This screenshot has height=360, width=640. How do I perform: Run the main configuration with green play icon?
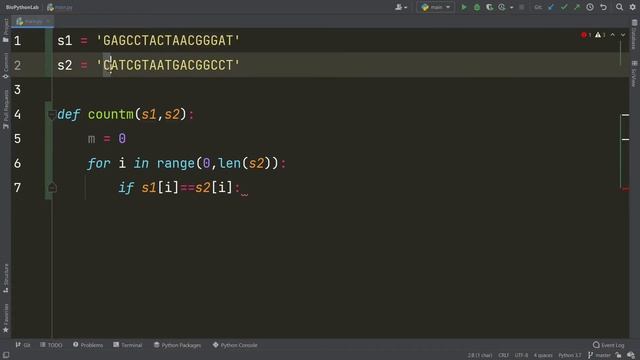(464, 7)
